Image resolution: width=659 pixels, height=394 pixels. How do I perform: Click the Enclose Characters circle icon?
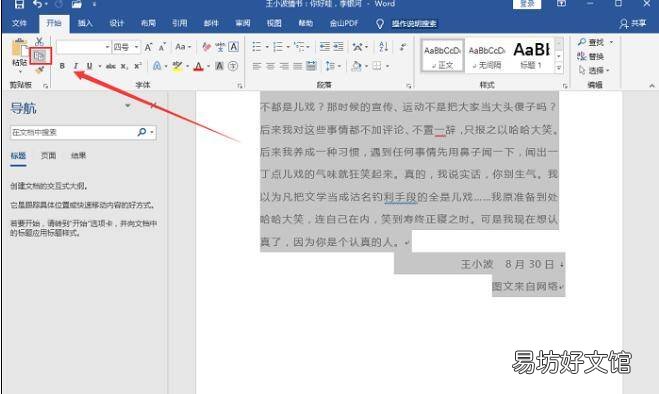(x=233, y=66)
